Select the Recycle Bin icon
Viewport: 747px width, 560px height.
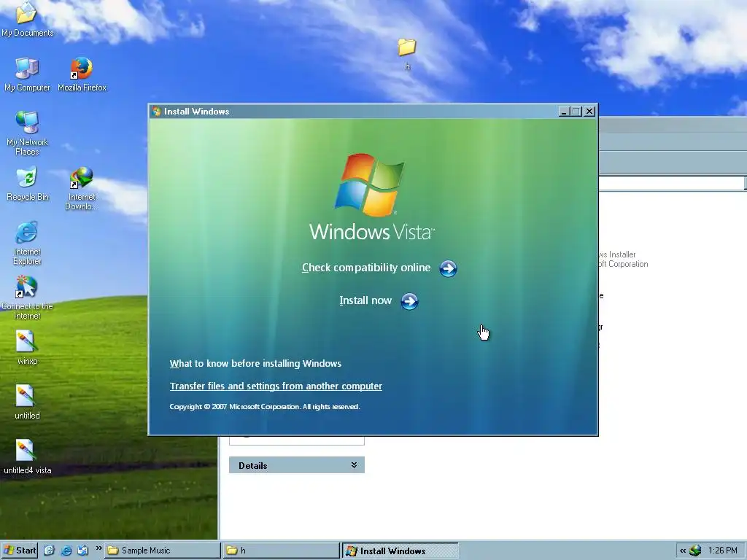tap(27, 184)
